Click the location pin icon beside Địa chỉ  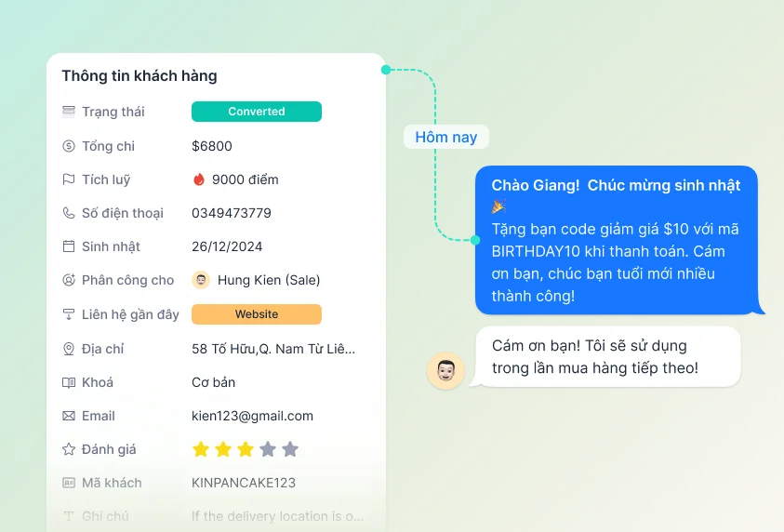[69, 349]
